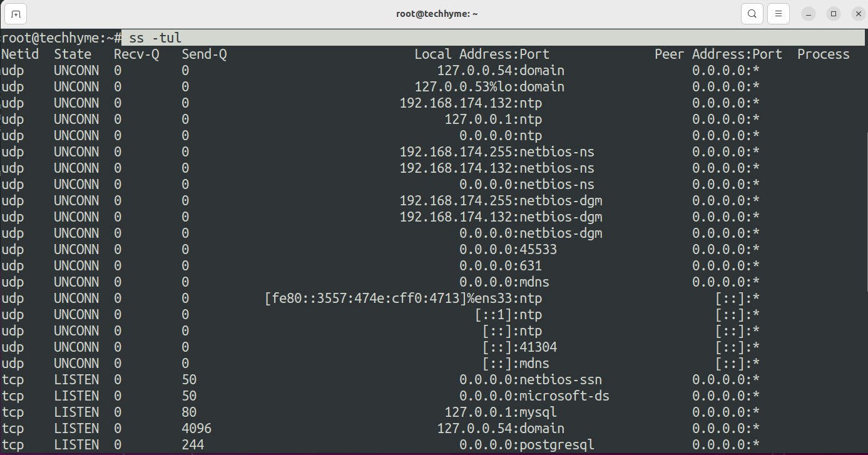Screen dimensions: 868x455
Task: Click the 0.0.0.0:microsoft-ds entry
Action: click(534, 396)
